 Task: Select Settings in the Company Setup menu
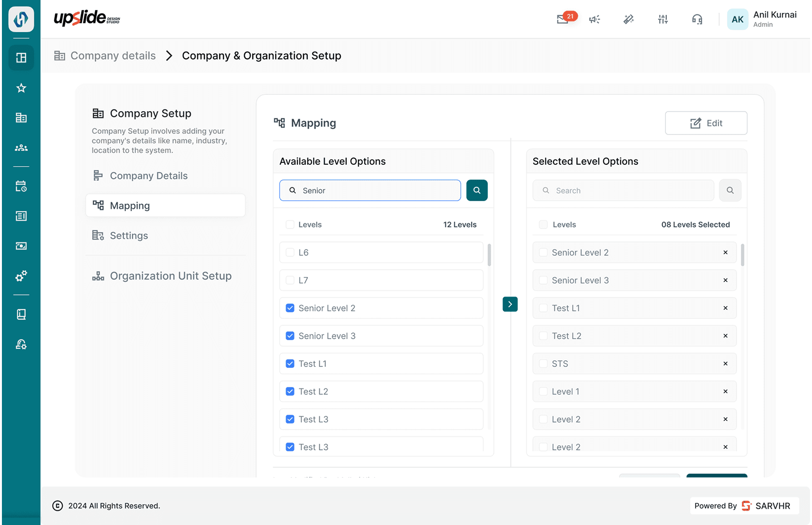coord(129,236)
